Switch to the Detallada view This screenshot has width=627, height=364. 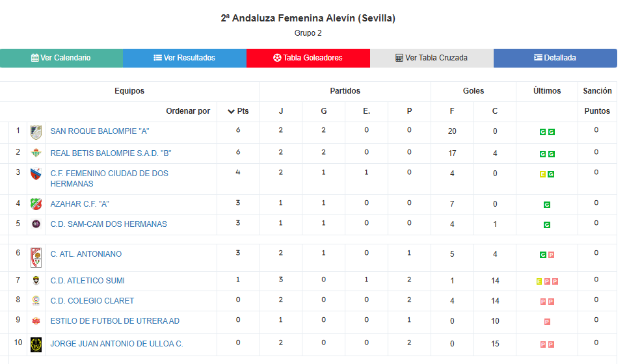[x=555, y=58]
